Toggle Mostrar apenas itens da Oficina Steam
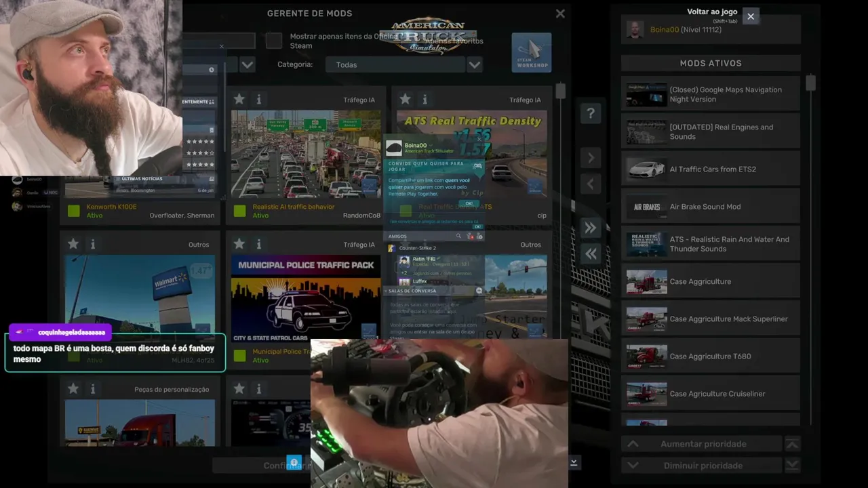This screenshot has height=488, width=868. [274, 41]
